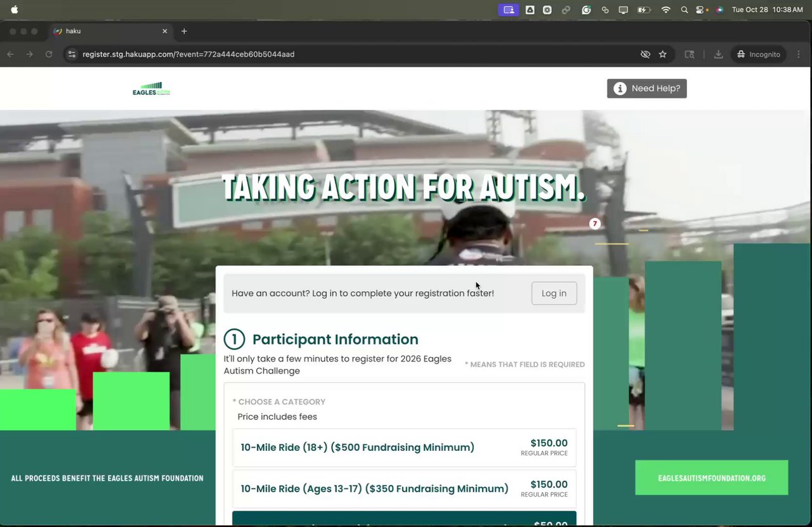Check the battery status icon

[x=644, y=10]
